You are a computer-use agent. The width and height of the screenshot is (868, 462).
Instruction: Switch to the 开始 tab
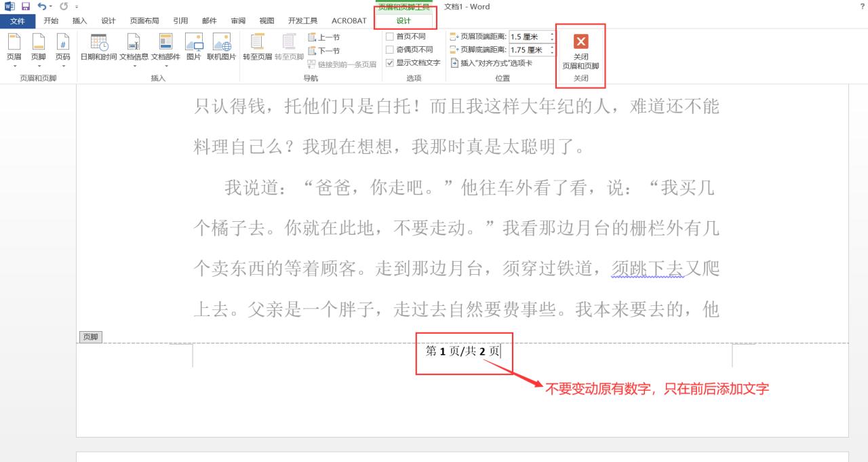click(x=51, y=21)
